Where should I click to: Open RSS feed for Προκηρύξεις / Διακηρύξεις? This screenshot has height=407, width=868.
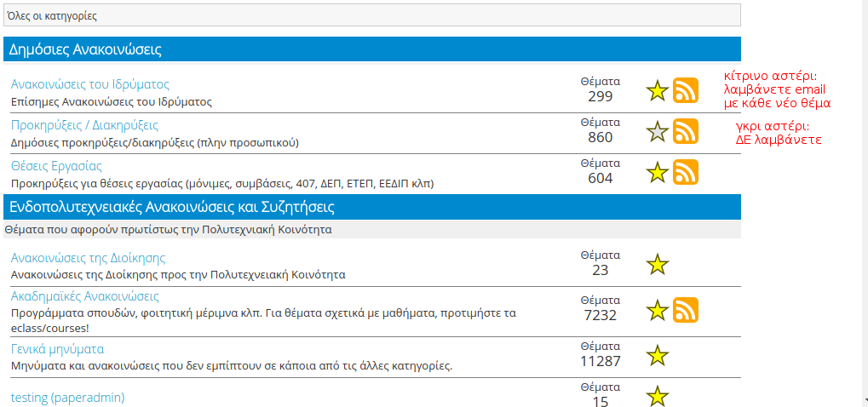pyautogui.click(x=686, y=131)
